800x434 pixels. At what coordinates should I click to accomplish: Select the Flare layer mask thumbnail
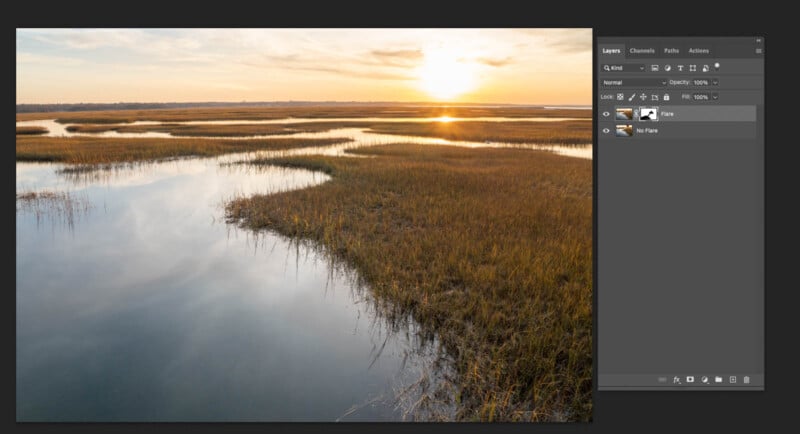pyautogui.click(x=648, y=114)
